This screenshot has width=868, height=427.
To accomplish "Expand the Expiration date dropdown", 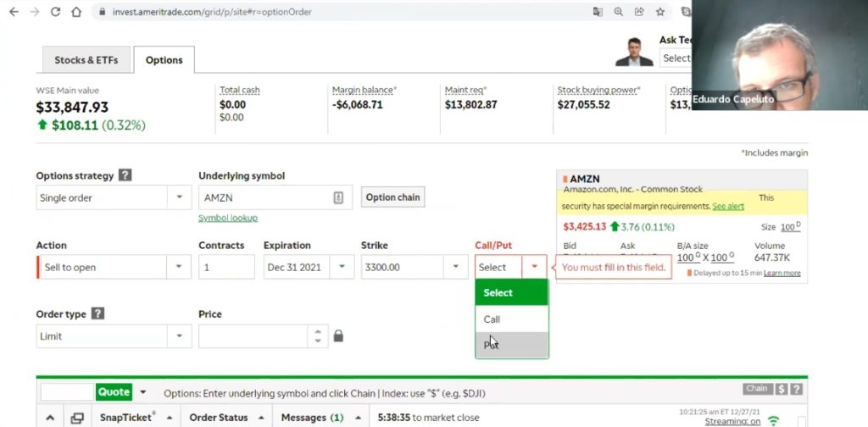I will pos(342,267).
